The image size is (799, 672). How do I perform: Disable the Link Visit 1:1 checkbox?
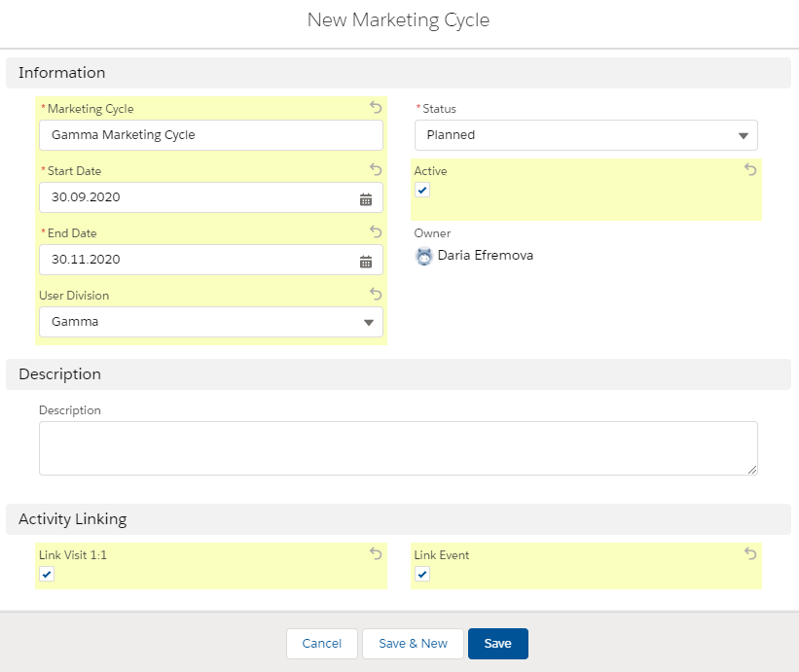[46, 574]
